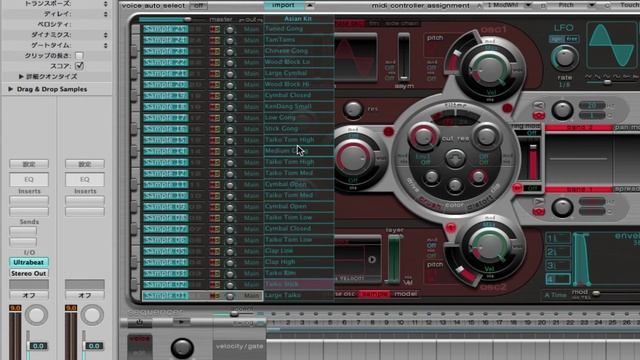The width and height of the screenshot is (640, 360).
Task: Click the drive knob below filter cut
Action: tap(431, 177)
